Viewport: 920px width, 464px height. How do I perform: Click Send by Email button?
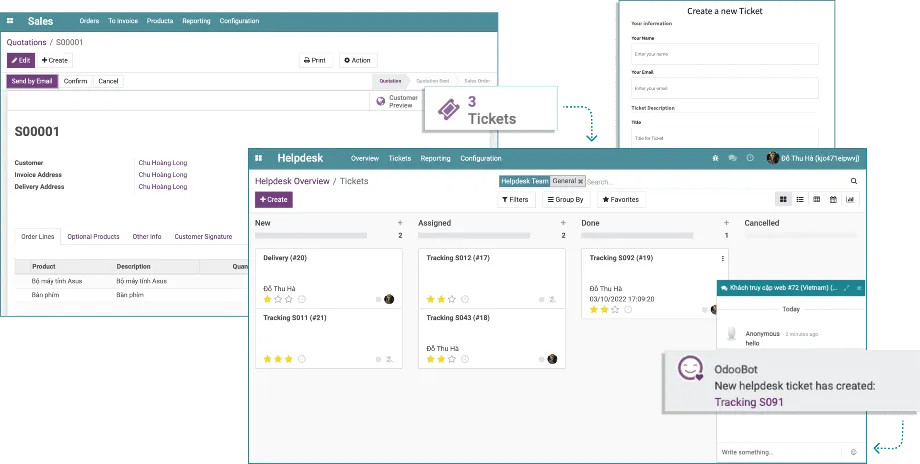pyautogui.click(x=32, y=81)
